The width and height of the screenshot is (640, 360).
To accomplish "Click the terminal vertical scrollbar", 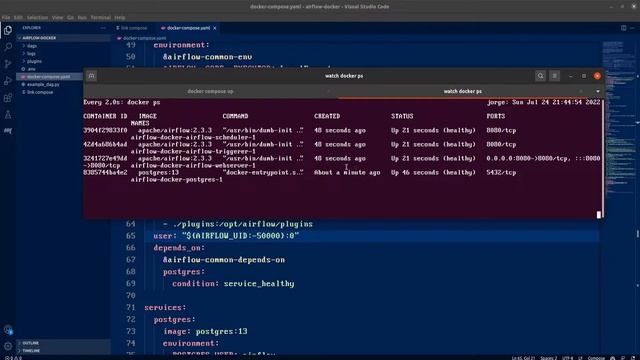I will tap(602, 158).
